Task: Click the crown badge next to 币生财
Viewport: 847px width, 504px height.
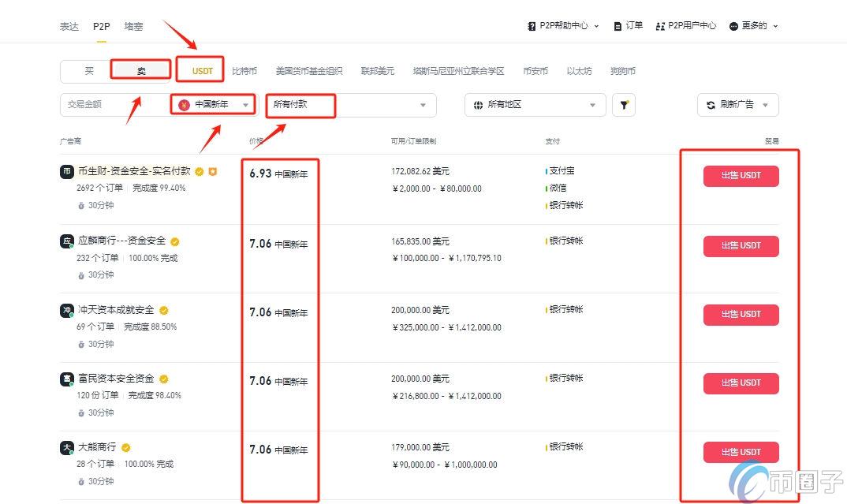Action: click(x=211, y=170)
